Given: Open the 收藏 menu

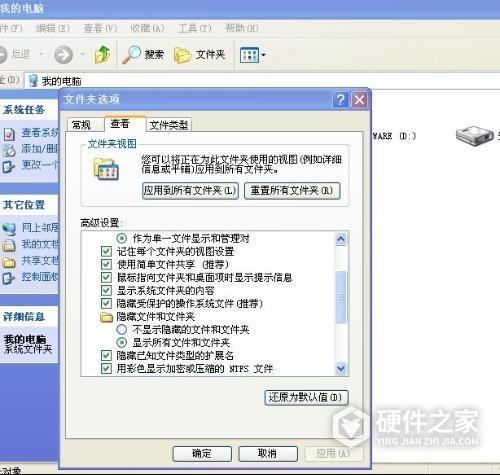Looking at the screenshot, I should [147, 28].
